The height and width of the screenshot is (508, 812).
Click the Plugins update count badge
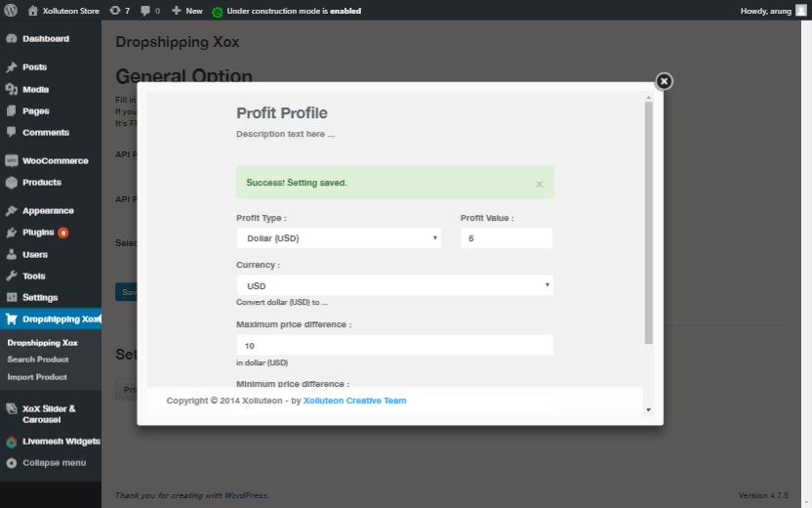tap(62, 233)
